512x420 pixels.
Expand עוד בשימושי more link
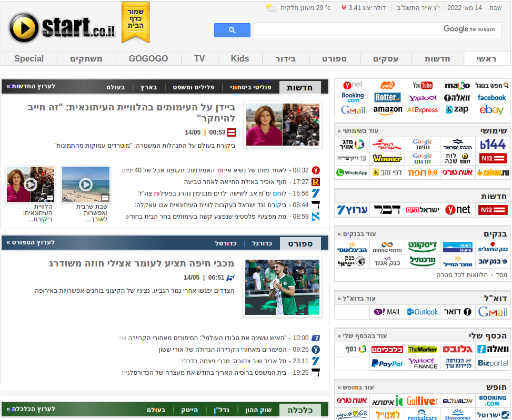click(x=358, y=131)
